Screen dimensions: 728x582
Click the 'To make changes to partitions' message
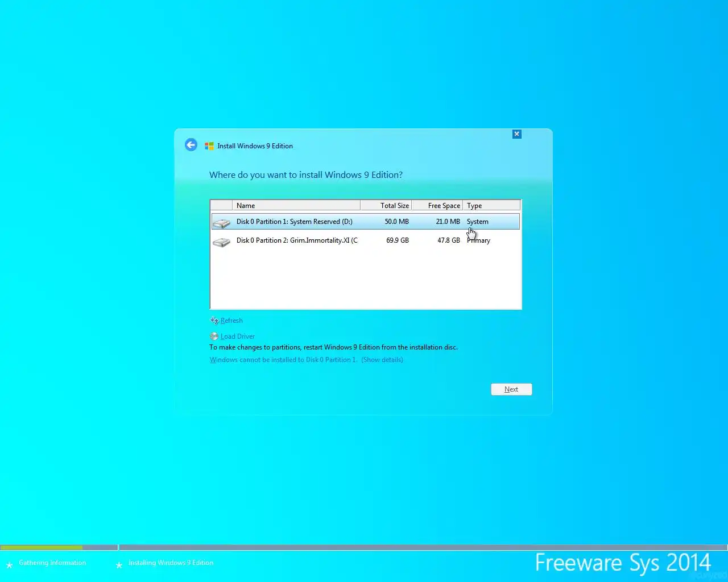[x=333, y=347]
